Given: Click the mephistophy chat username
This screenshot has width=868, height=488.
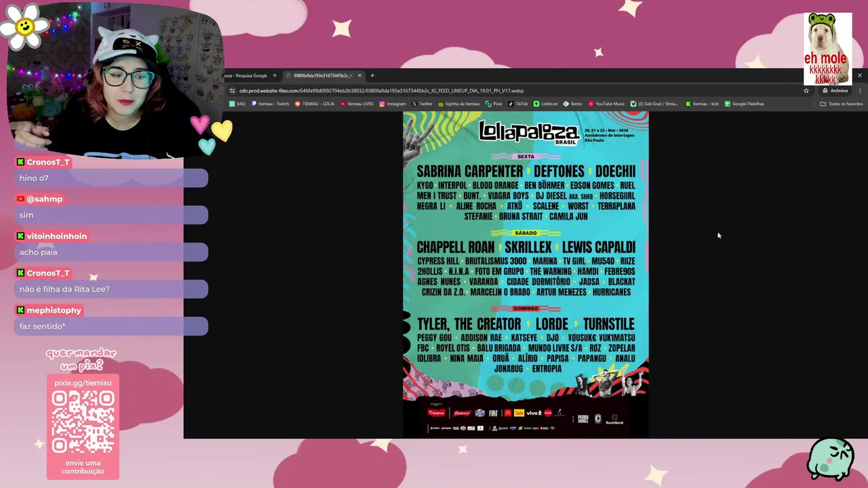Looking at the screenshot, I should click(54, 310).
